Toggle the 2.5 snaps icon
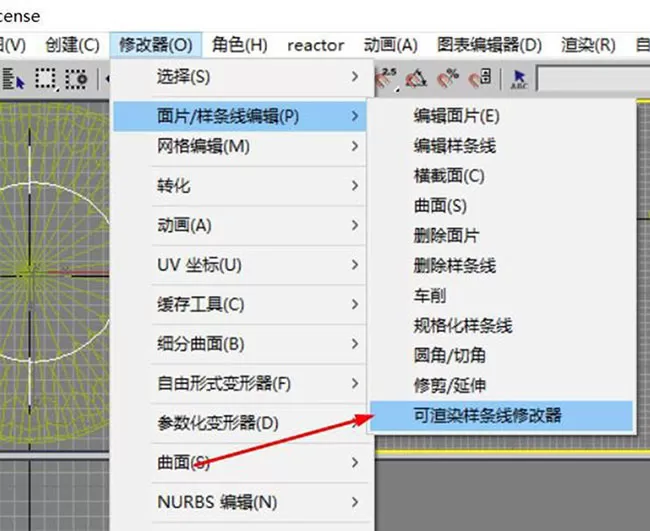Screen dimensions: 650x531 click(388, 78)
